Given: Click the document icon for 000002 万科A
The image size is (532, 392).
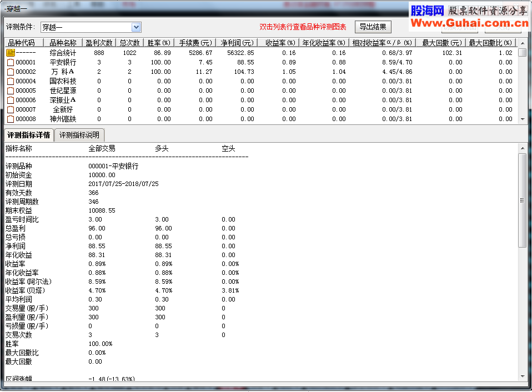Looking at the screenshot, I should click(11, 72).
